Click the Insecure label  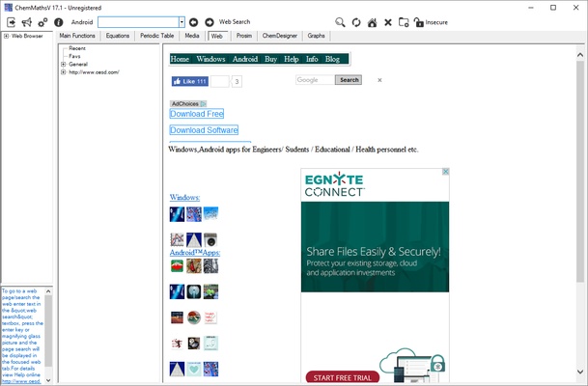[436, 22]
